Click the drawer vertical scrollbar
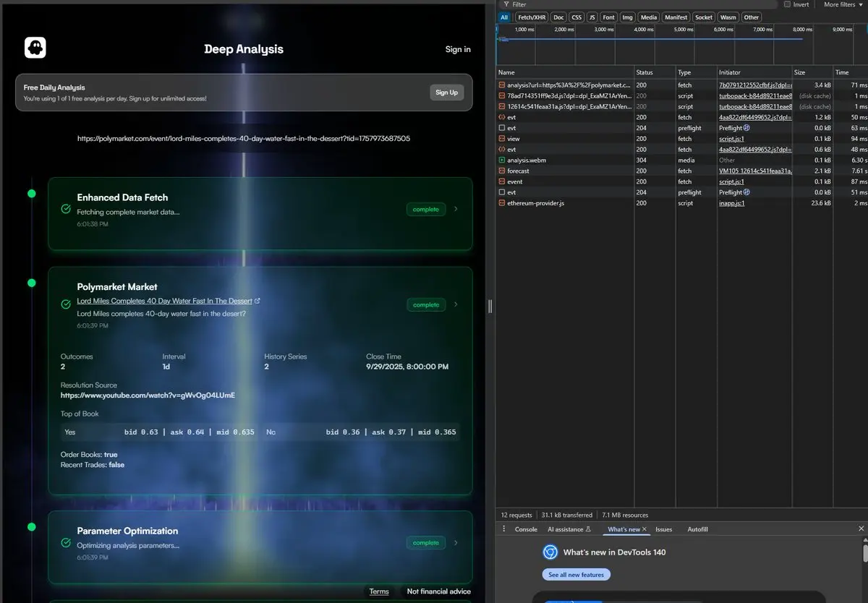 coord(865,553)
